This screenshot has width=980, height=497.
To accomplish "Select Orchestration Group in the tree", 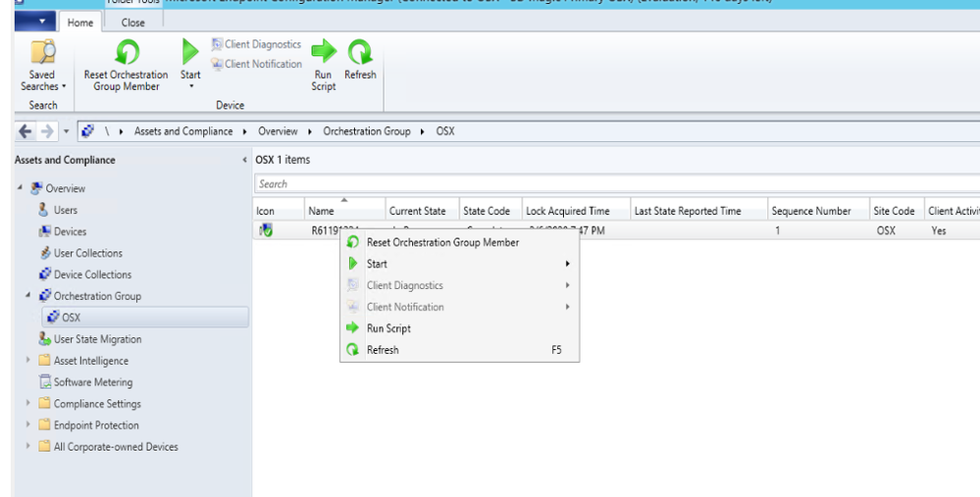I will (97, 296).
